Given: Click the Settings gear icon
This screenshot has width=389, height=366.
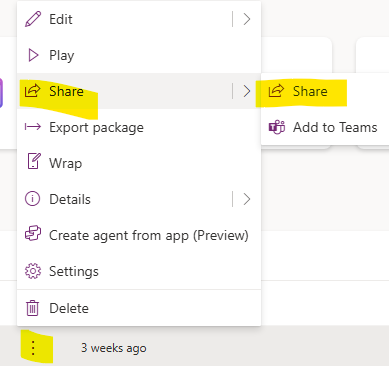Looking at the screenshot, I should [x=33, y=271].
